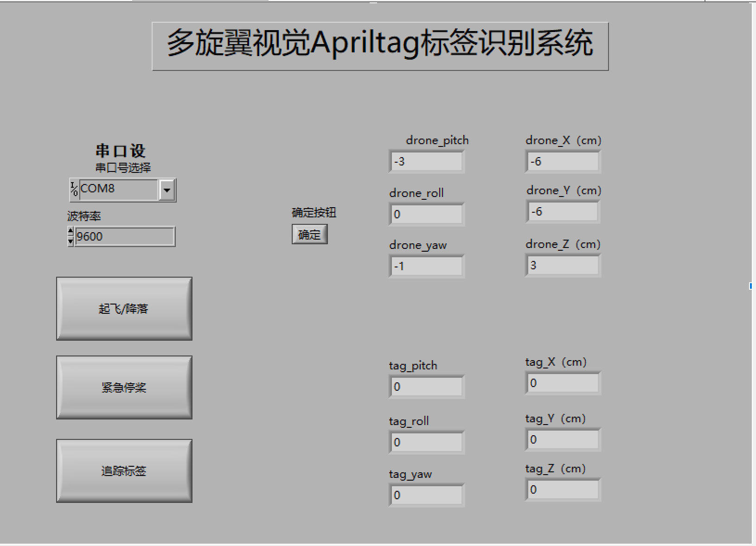
Task: Select the drone_roll value field
Action: [426, 214]
